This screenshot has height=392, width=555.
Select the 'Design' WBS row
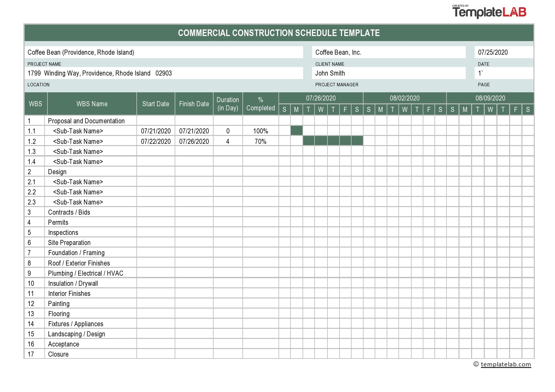coord(57,172)
